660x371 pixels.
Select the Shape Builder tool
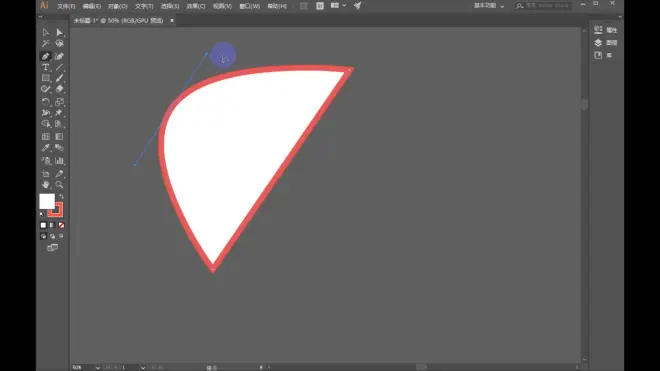pos(45,124)
